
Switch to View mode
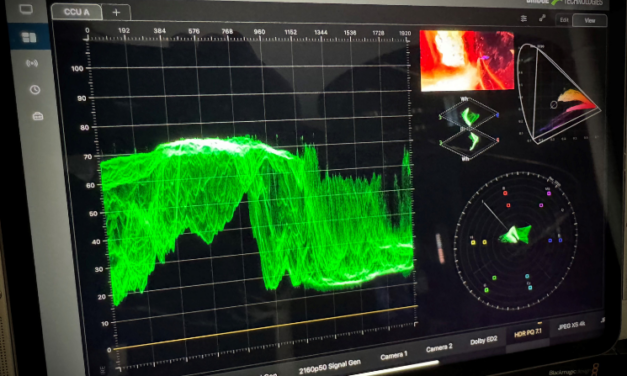click(x=590, y=20)
